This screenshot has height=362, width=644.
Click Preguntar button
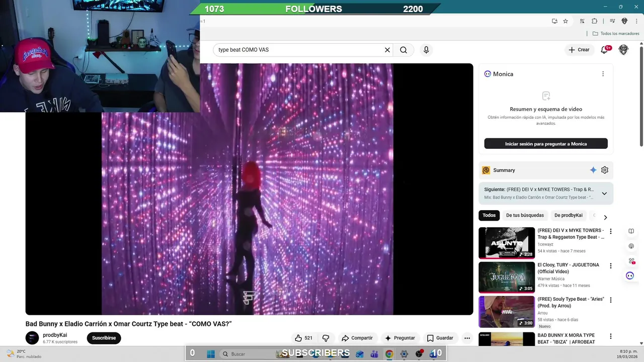pos(399,338)
